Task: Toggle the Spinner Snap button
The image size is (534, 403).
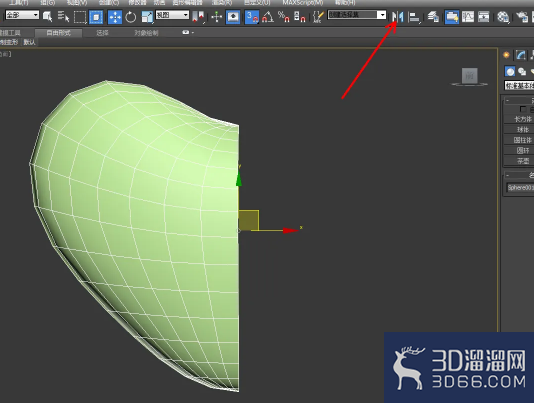Action: tap(299, 16)
